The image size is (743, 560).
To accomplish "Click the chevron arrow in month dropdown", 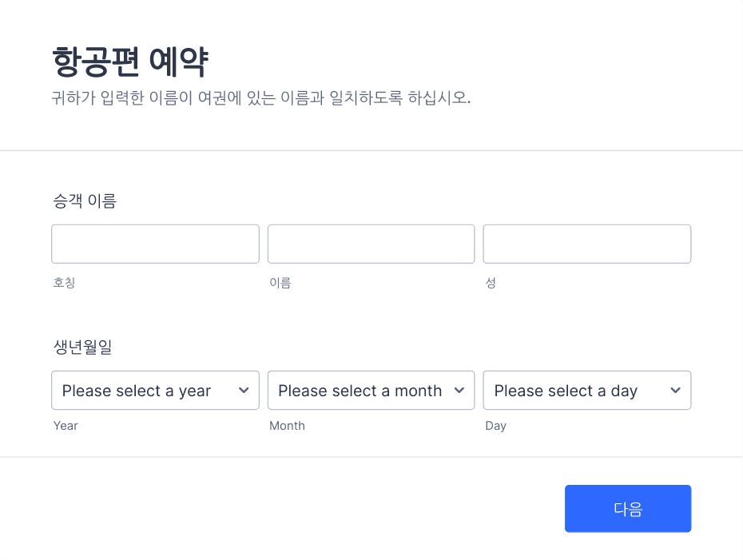I will click(459, 391).
